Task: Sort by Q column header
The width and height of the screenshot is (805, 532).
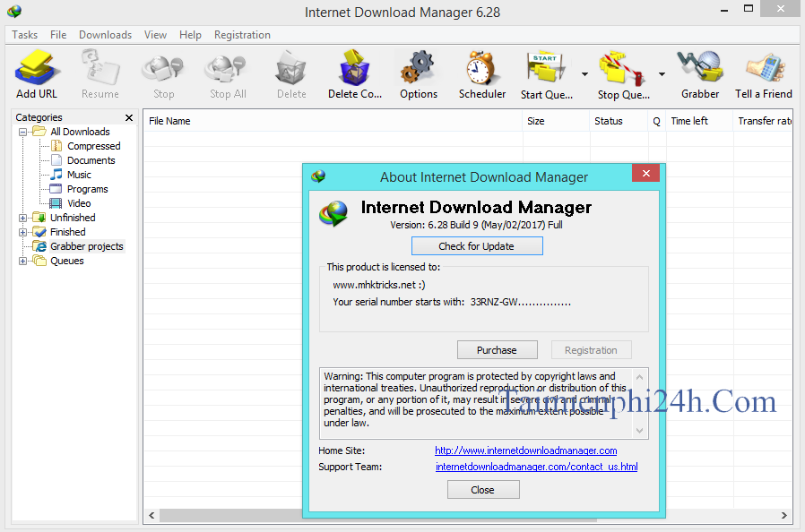Action: [x=656, y=121]
